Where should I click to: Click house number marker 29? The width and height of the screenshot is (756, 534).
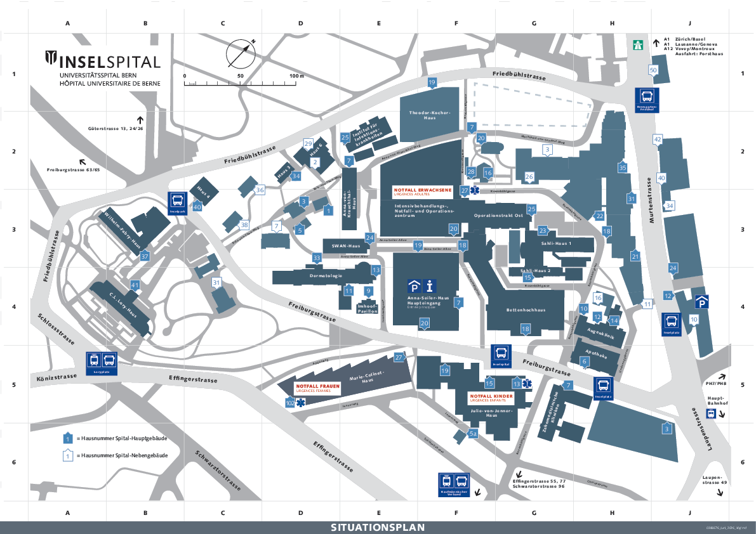pos(308,143)
